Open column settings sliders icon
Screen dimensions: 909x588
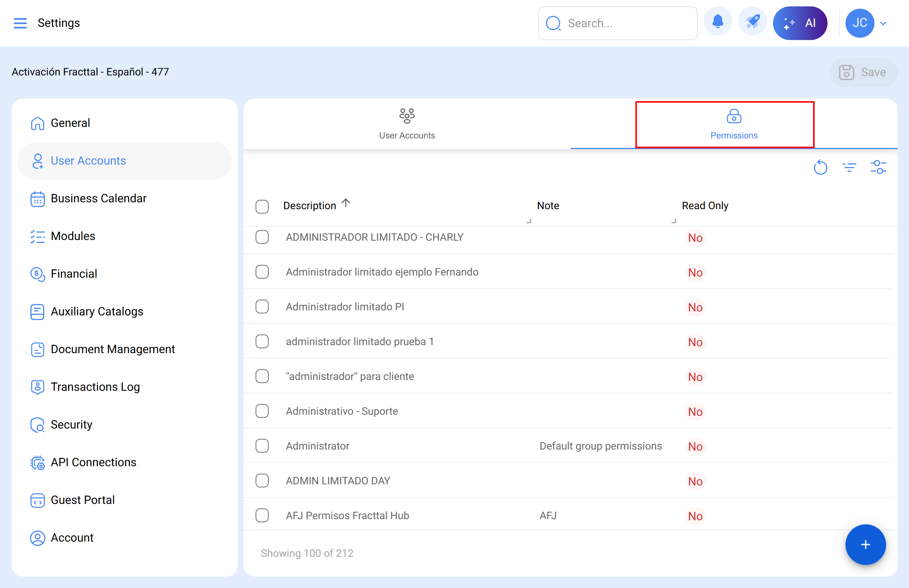(878, 167)
